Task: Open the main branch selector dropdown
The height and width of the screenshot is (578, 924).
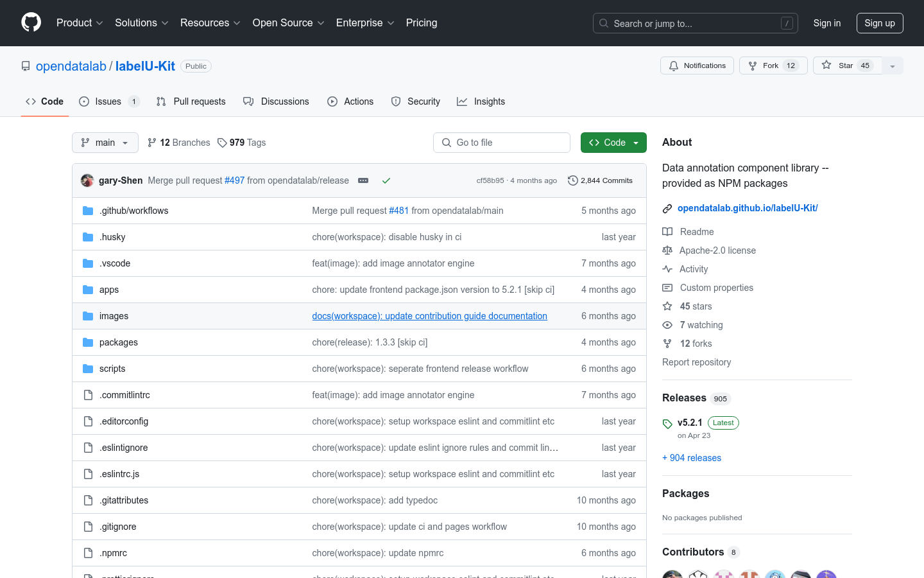Action: (105, 143)
